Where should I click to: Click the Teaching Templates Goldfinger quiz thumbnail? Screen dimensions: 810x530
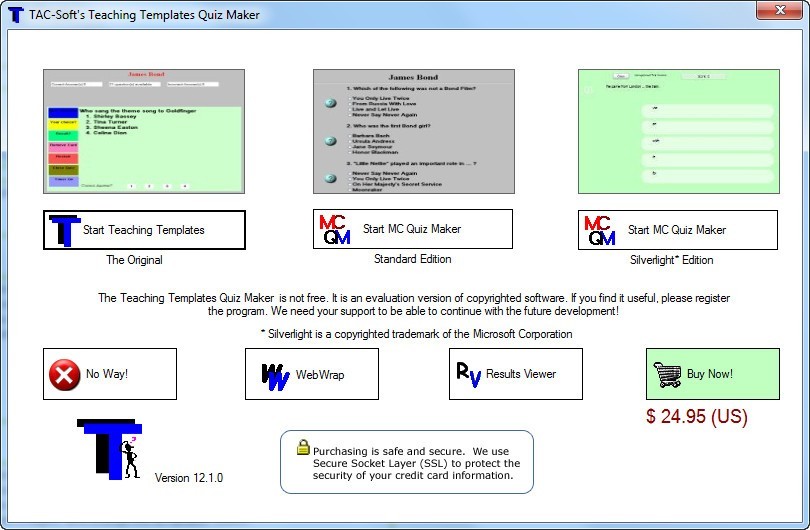[x=144, y=132]
